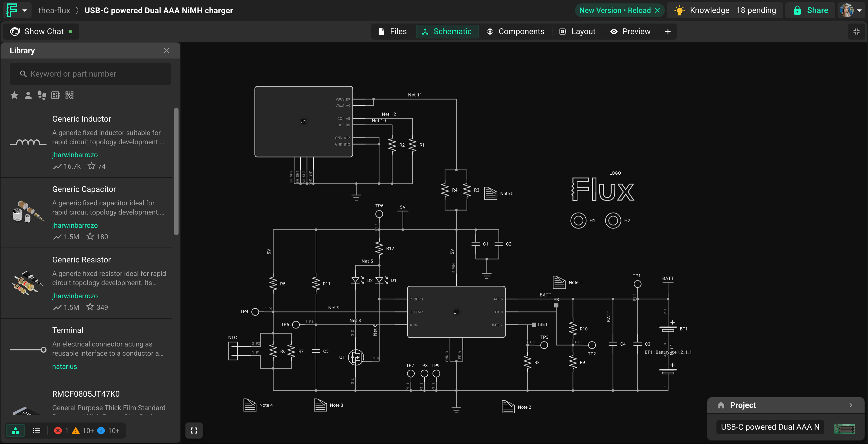Open jharwinbarrozo link under Generic Capacitor
This screenshot has width=868, height=444.
coord(75,225)
